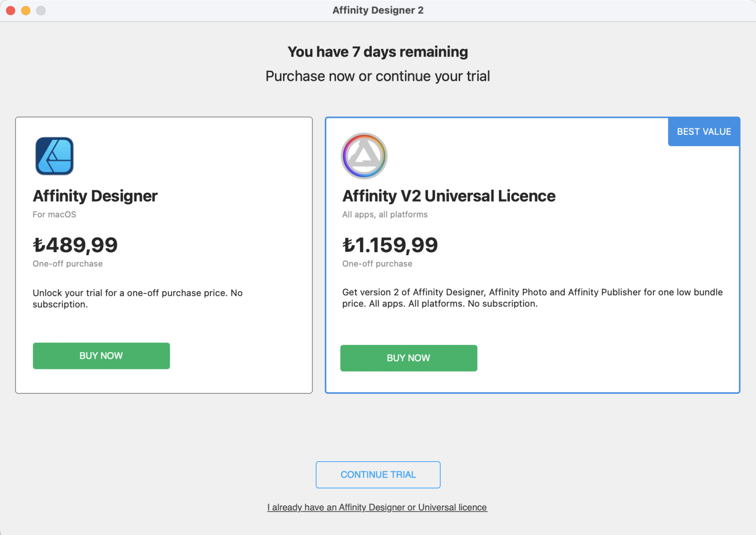Screen dimensions: 756x535
Task: Continue the 7-day trial
Action: coord(378,474)
